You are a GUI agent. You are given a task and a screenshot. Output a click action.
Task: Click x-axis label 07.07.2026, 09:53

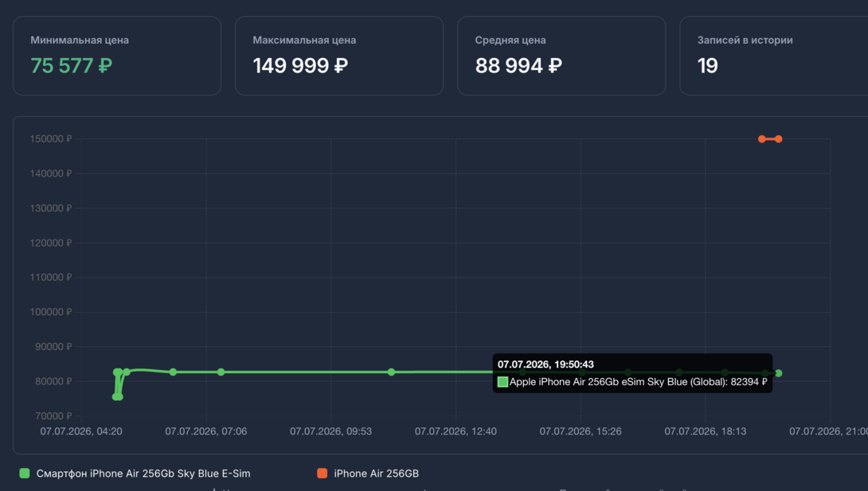pyautogui.click(x=331, y=431)
